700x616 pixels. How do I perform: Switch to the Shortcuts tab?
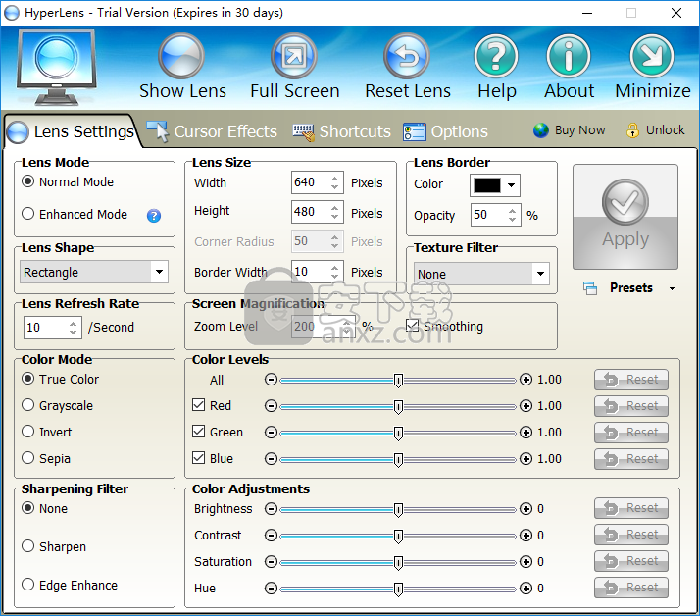click(x=341, y=131)
